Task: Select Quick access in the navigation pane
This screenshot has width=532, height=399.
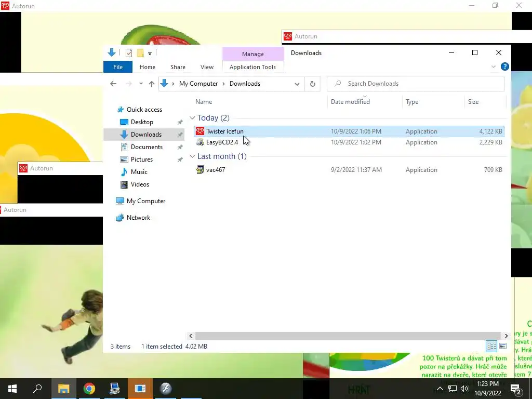Action: point(144,110)
